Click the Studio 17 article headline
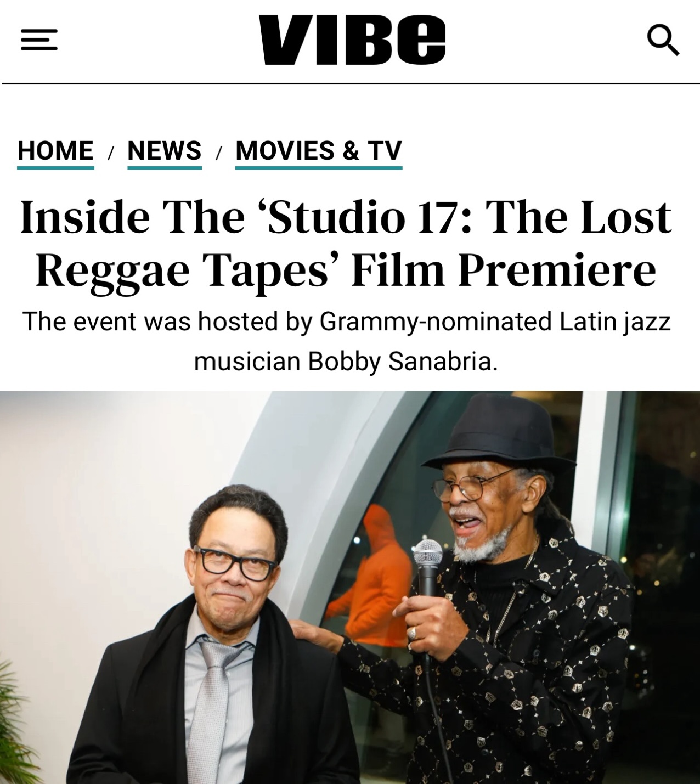The width and height of the screenshot is (700, 784). click(346, 242)
